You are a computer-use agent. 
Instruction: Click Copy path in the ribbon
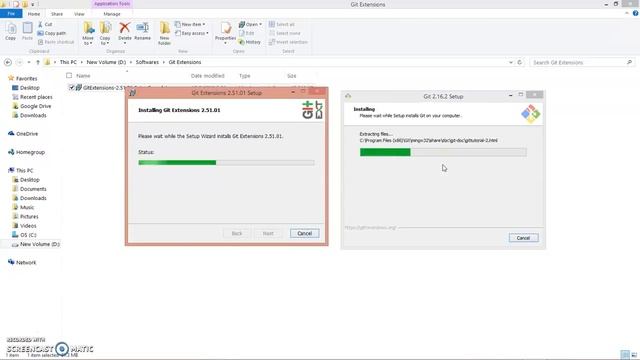(52, 33)
